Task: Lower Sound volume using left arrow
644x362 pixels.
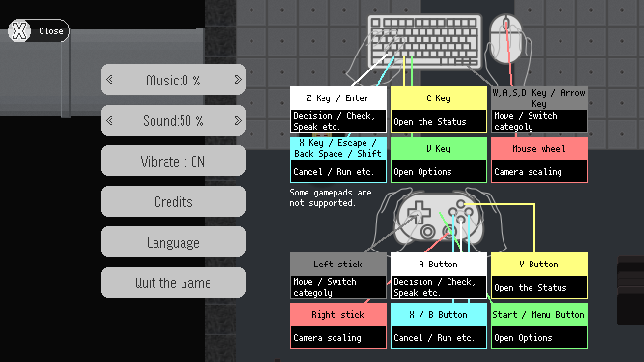Action: click(x=110, y=120)
